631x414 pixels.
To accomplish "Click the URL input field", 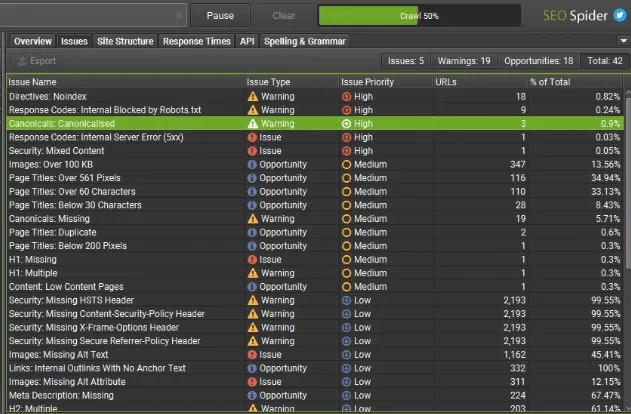I will pos(93,15).
